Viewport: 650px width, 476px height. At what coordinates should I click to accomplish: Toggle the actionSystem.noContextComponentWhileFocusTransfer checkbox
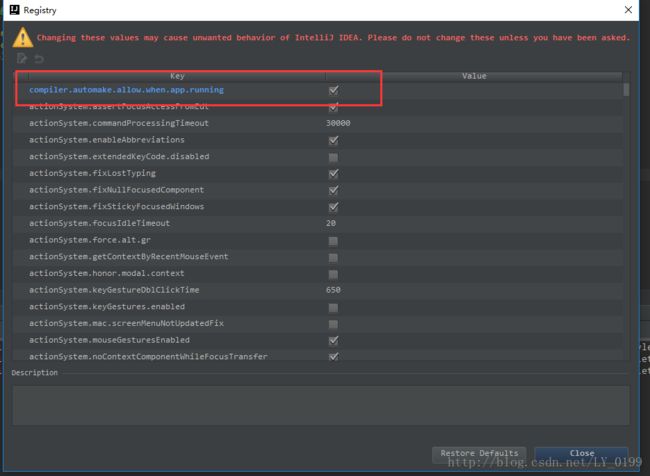tap(333, 357)
